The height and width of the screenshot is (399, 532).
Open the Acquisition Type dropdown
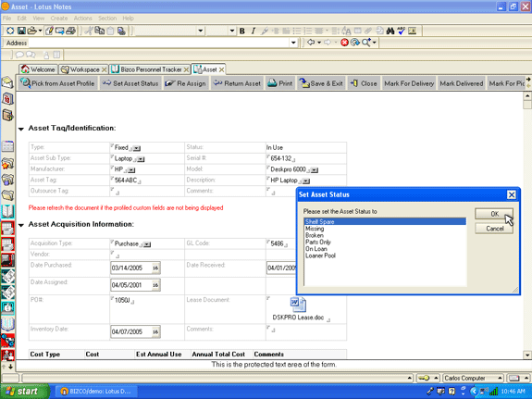pos(147,244)
